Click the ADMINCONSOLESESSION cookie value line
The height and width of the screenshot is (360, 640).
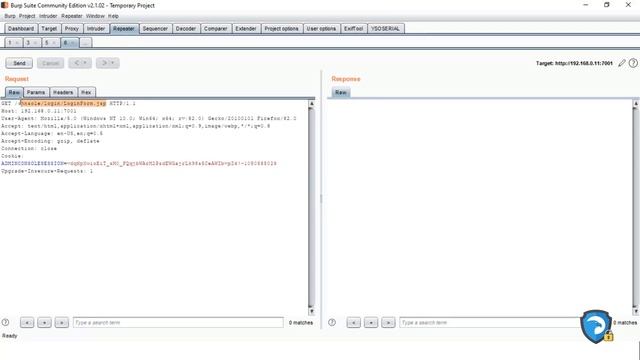(x=139, y=164)
